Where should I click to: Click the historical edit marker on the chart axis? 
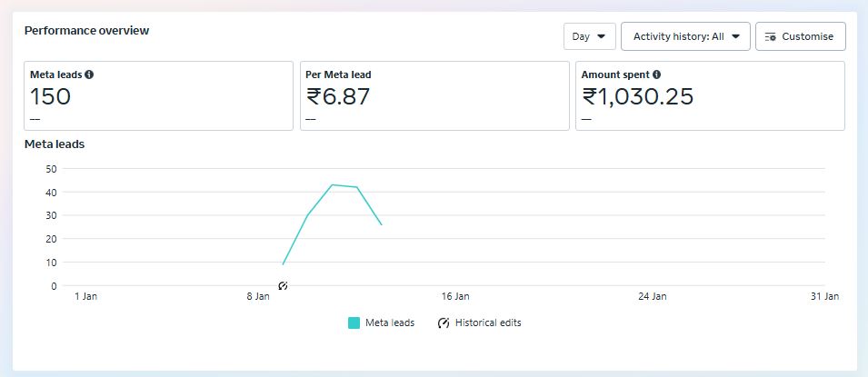click(283, 286)
